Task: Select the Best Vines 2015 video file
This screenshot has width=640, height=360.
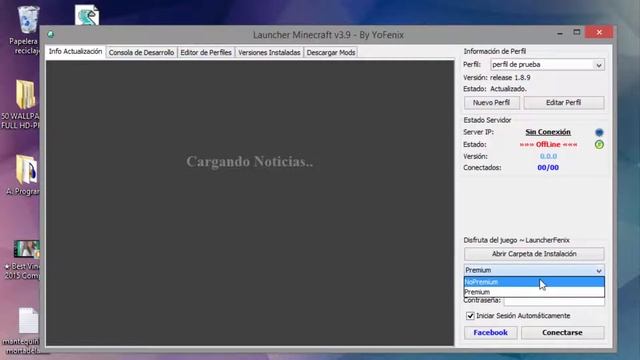Action: coord(24,260)
